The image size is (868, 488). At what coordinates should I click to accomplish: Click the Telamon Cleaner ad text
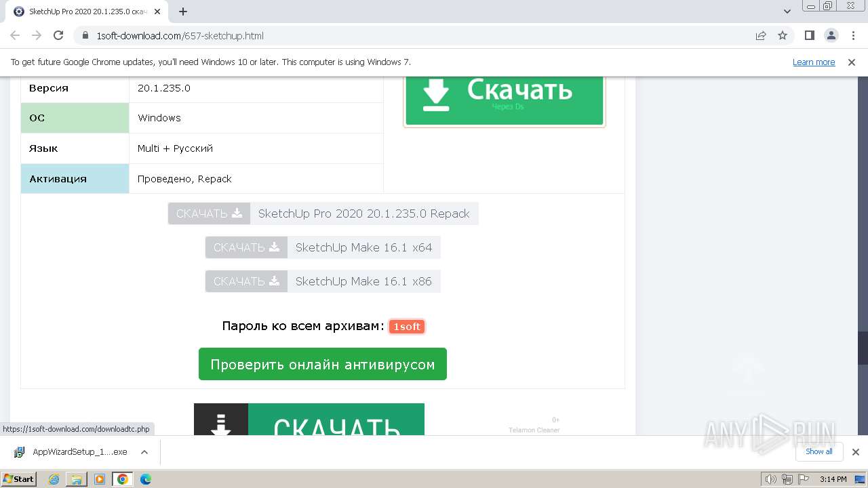tap(534, 430)
